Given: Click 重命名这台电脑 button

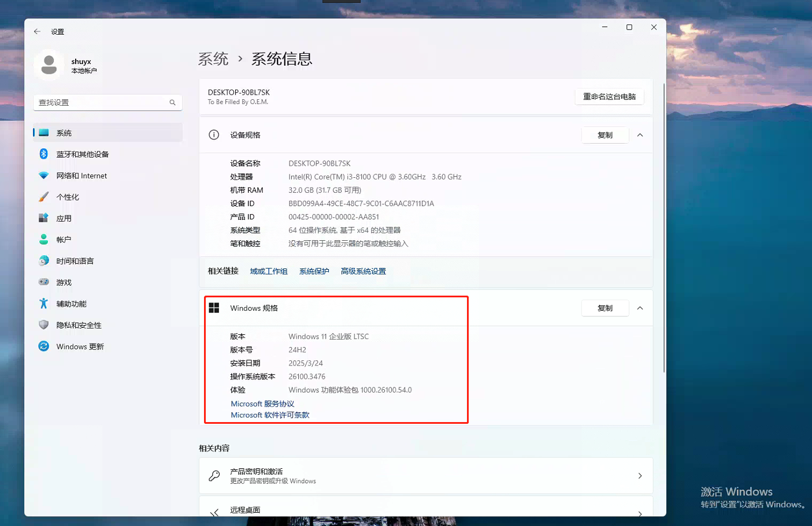Looking at the screenshot, I should click(x=609, y=96).
